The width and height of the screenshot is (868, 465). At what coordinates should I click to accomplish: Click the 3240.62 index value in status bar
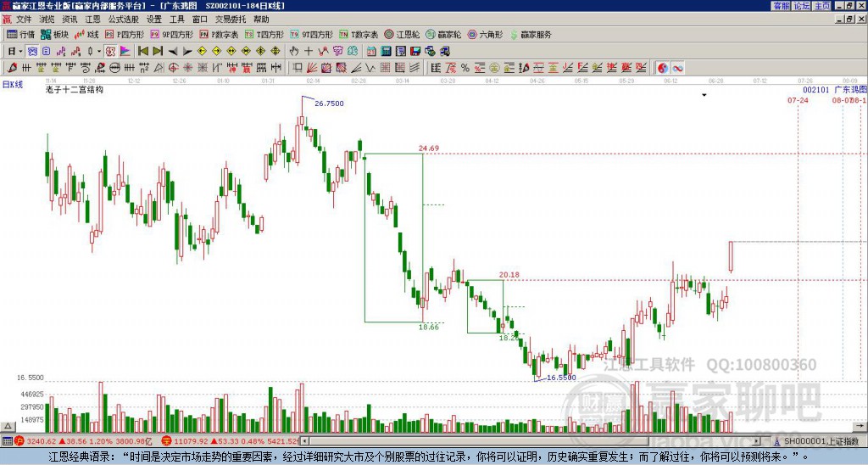[42, 441]
